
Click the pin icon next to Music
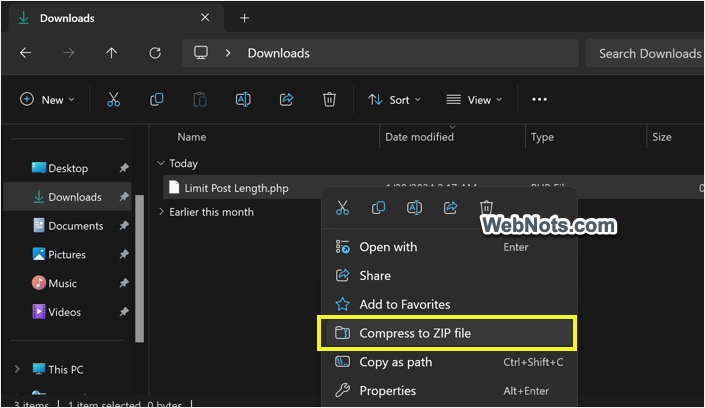pos(124,283)
